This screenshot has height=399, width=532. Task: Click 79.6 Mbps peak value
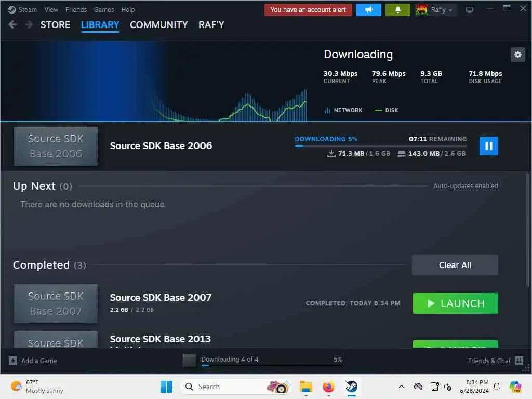coord(389,74)
